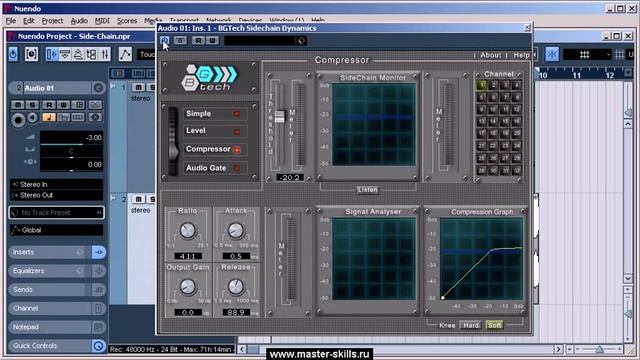Click the horizontal zoom slider in project window
Viewport: 640px width, 360px height.
(x=599, y=349)
